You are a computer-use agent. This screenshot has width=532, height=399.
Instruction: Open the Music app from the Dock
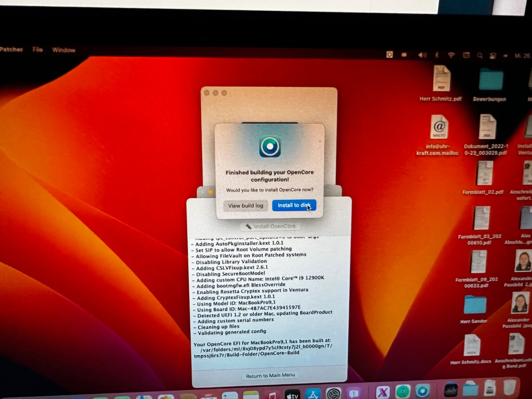click(272, 395)
